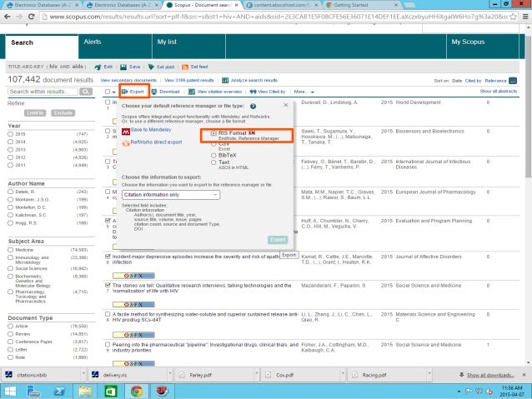Open the Chrome menu hamburger icon
532x399 pixels.
point(525,17)
